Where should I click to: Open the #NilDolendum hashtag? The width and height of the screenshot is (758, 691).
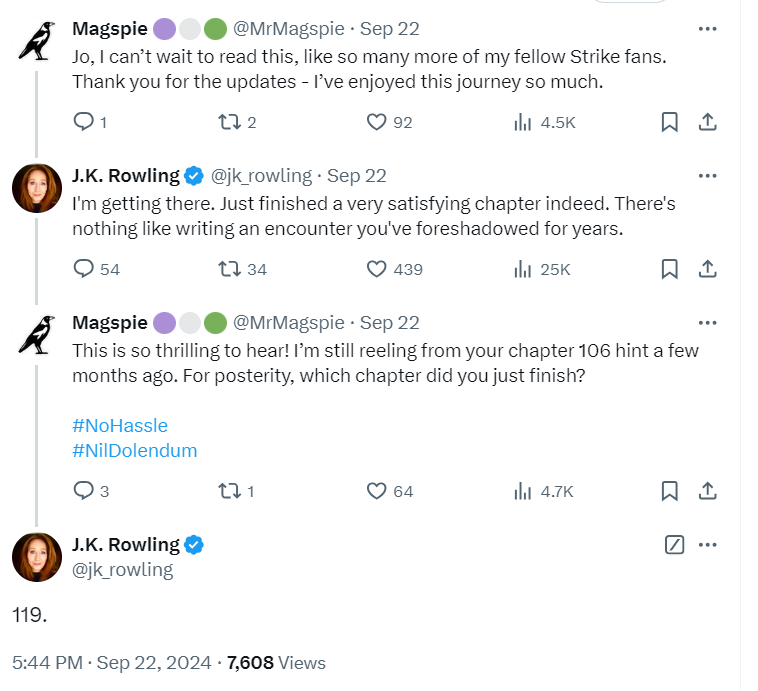(x=134, y=451)
